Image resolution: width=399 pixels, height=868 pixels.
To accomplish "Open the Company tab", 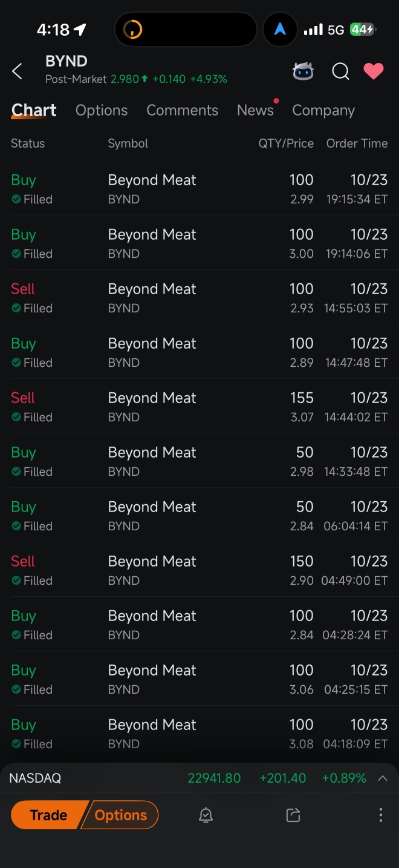I will [x=323, y=110].
